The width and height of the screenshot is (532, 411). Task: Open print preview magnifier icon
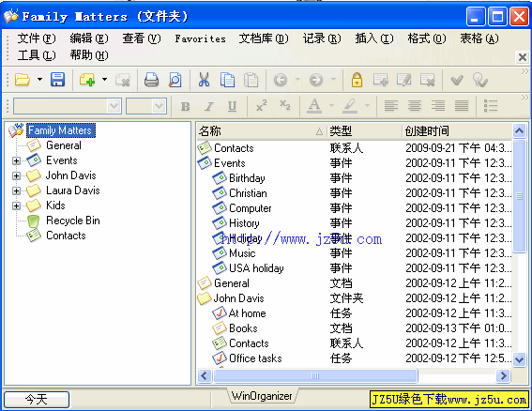[x=175, y=80]
